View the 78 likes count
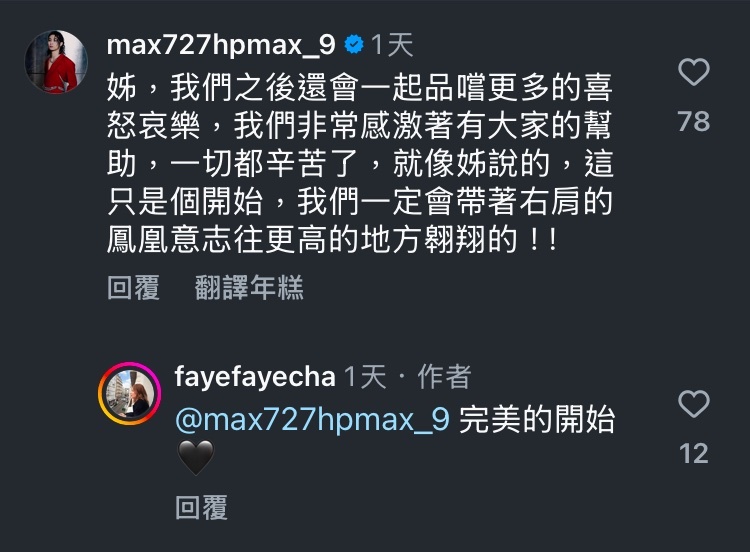This screenshot has width=750, height=552. pyautogui.click(x=694, y=121)
